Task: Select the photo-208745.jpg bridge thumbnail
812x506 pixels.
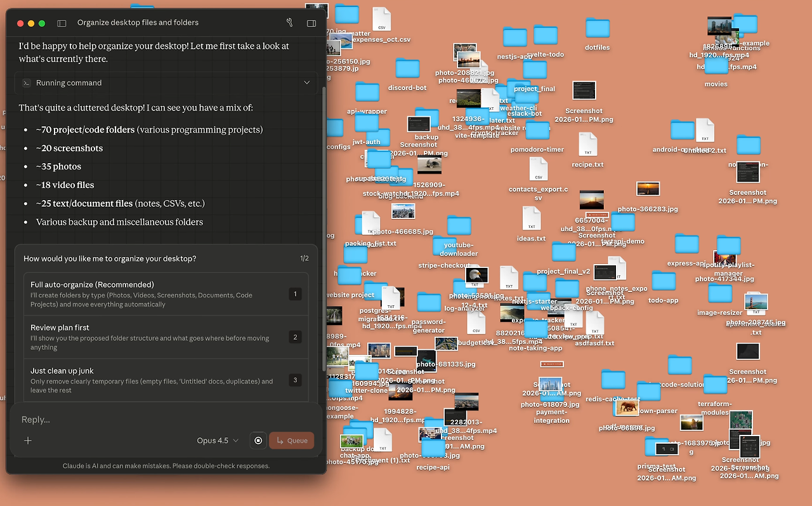Action: pos(756,301)
